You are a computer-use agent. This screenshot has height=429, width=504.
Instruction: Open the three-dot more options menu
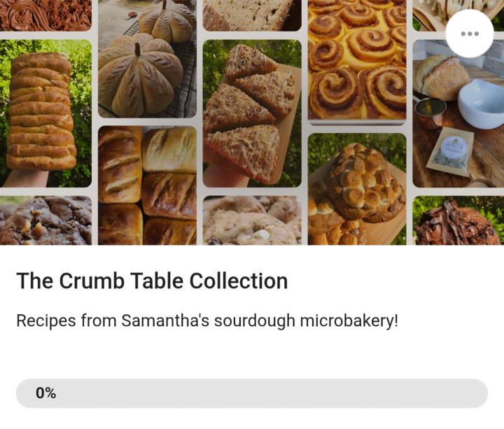point(469,34)
